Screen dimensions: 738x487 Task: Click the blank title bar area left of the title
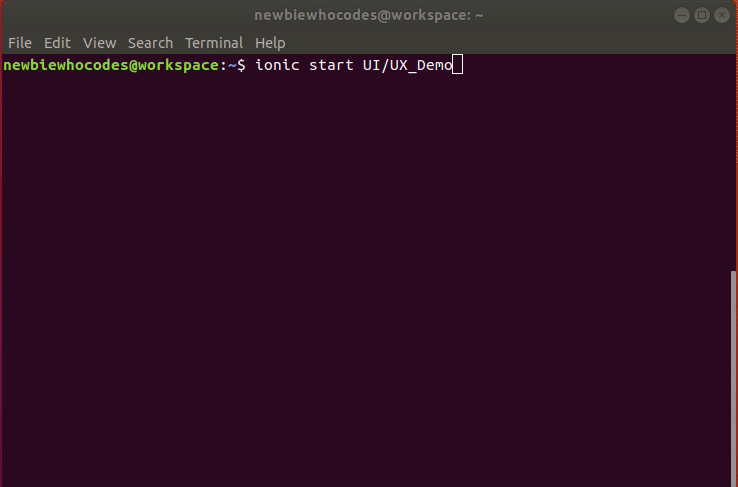(x=120, y=15)
